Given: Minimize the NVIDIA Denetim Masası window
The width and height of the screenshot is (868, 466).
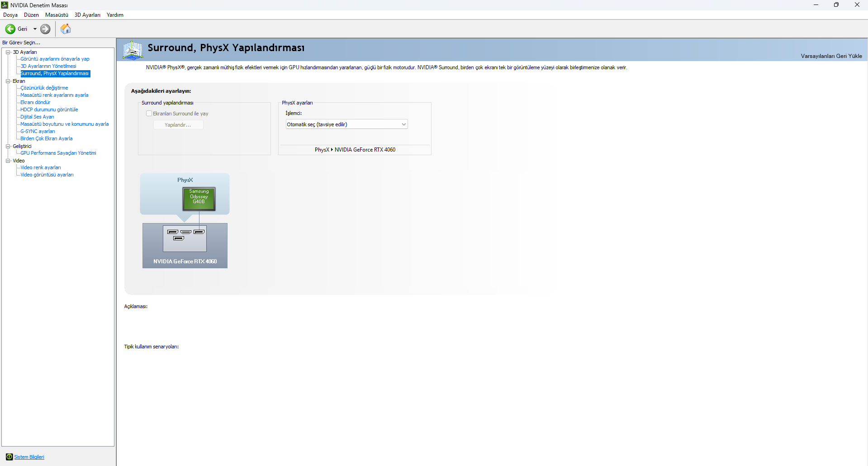Looking at the screenshot, I should [x=816, y=5].
